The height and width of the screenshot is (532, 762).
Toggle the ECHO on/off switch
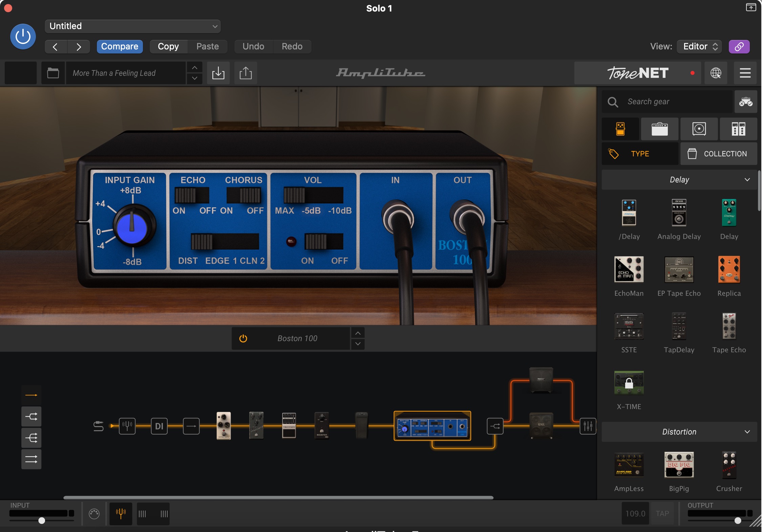[192, 196]
